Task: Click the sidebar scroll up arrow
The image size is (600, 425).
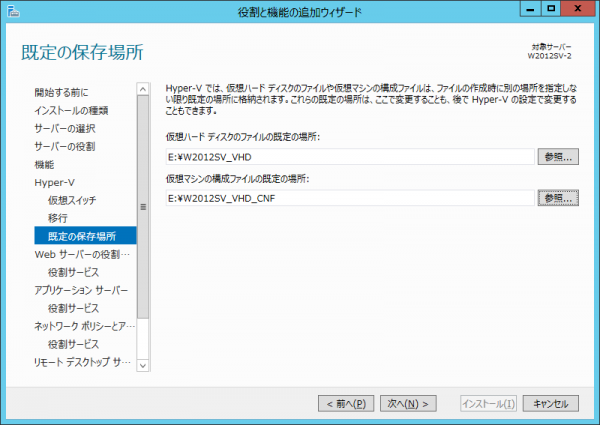Action: (143, 89)
